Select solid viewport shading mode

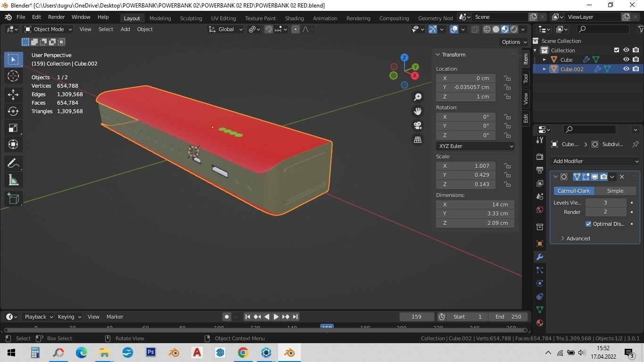496,29
